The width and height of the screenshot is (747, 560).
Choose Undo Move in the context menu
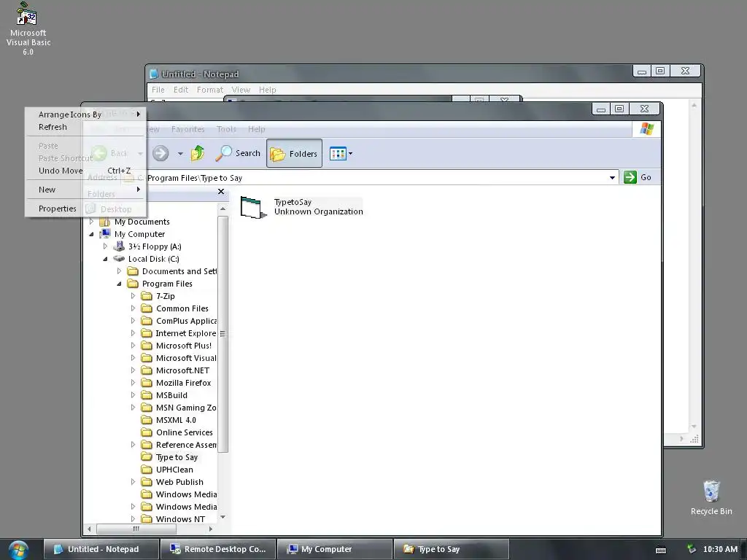[x=85, y=171]
